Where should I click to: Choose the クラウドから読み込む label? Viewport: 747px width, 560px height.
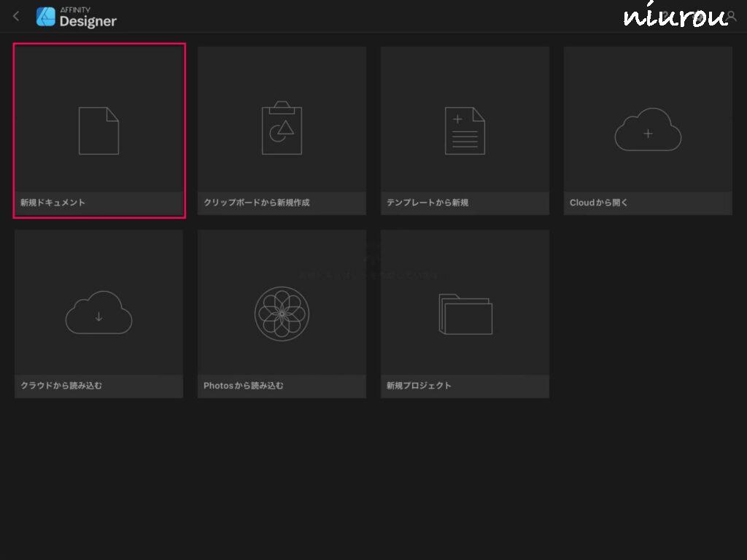click(61, 386)
